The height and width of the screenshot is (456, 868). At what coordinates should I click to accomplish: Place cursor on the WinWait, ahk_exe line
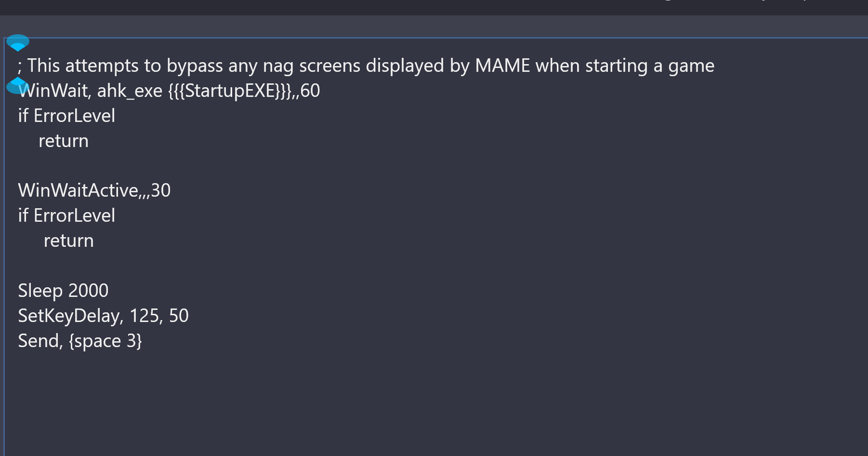[169, 91]
